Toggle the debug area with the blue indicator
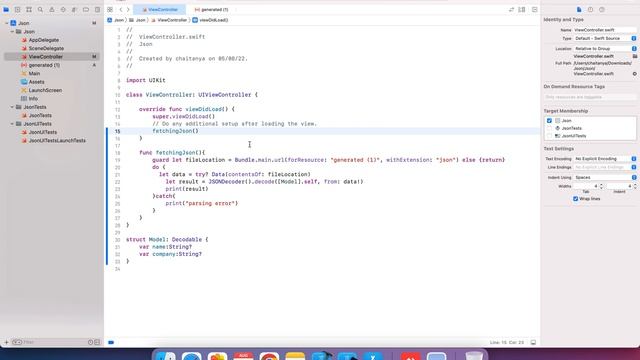Viewport: 640px width, 360px height. click(x=111, y=342)
